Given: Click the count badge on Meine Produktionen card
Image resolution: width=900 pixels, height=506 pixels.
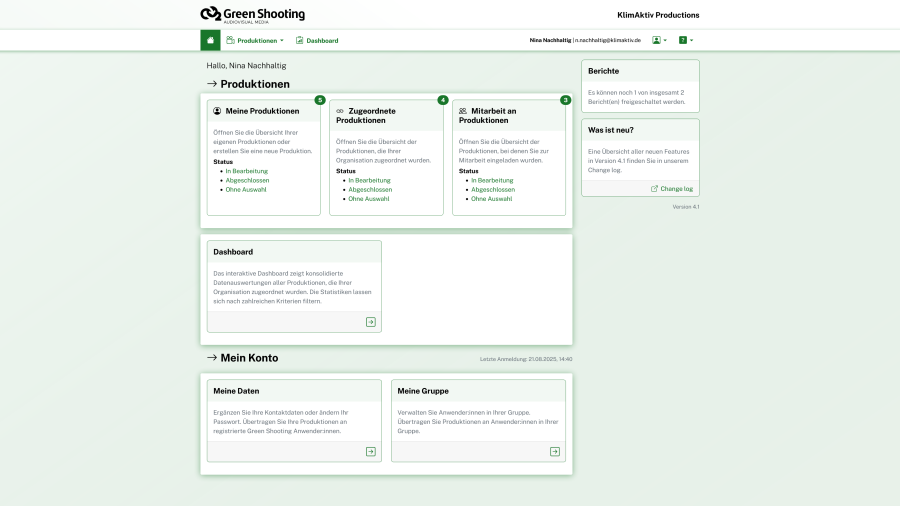Looking at the screenshot, I should click(320, 100).
